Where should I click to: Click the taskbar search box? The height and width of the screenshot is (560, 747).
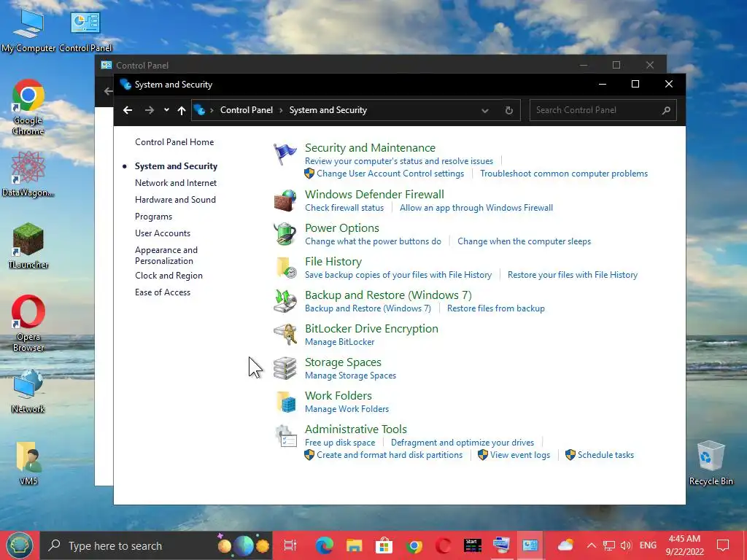tap(156, 545)
